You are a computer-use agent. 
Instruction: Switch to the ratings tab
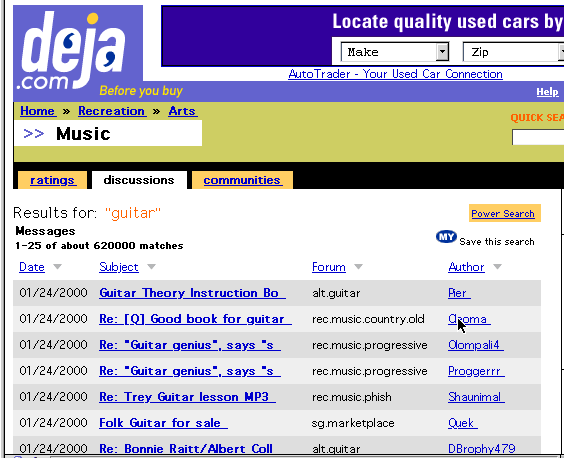[x=53, y=180]
